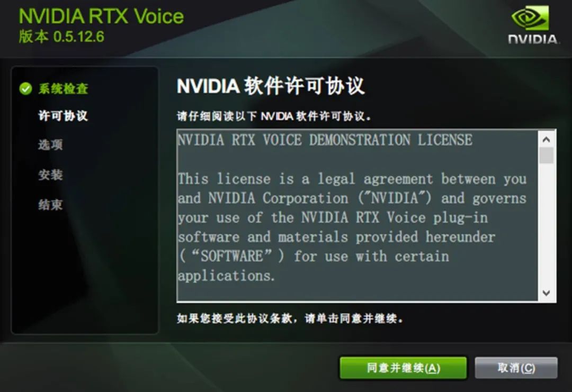
Task: Click the empty scrollbar track below the thumb
Action: [546, 224]
